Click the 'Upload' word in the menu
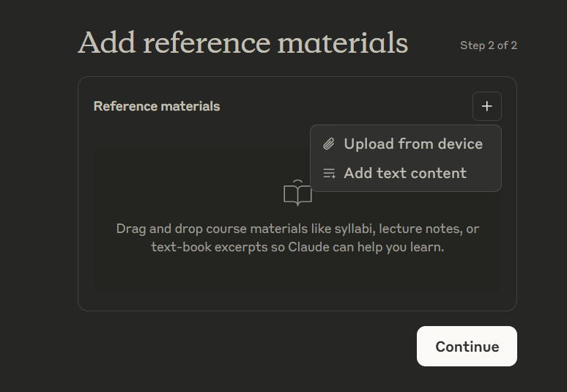This screenshot has height=392, width=567. click(368, 144)
